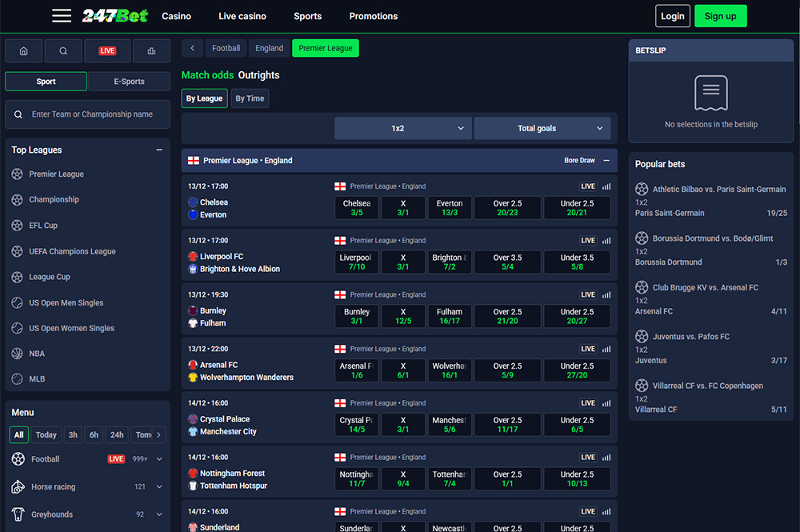Click stats bars icon for Chelsea match
Image resolution: width=800 pixels, height=532 pixels.
606,186
